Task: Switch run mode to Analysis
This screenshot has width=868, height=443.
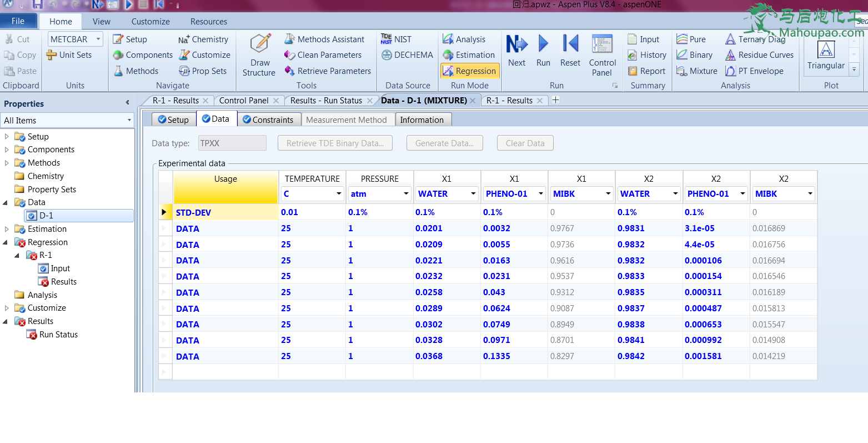Action: [x=464, y=39]
